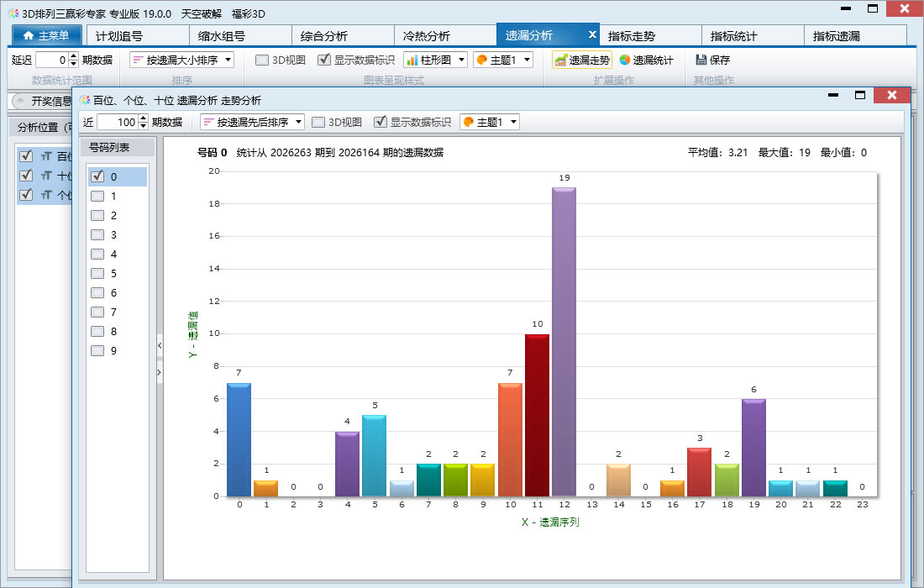Click the 按遗漏先后排序 sort icon in dialog
This screenshot has width=924, height=588.
[x=208, y=122]
